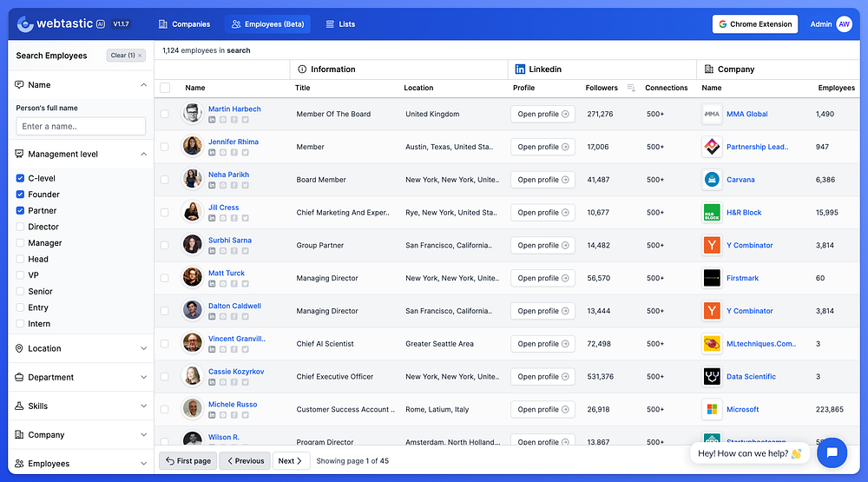Image resolution: width=868 pixels, height=482 pixels.
Task: Select all rows with header checkbox
Action: tap(165, 88)
